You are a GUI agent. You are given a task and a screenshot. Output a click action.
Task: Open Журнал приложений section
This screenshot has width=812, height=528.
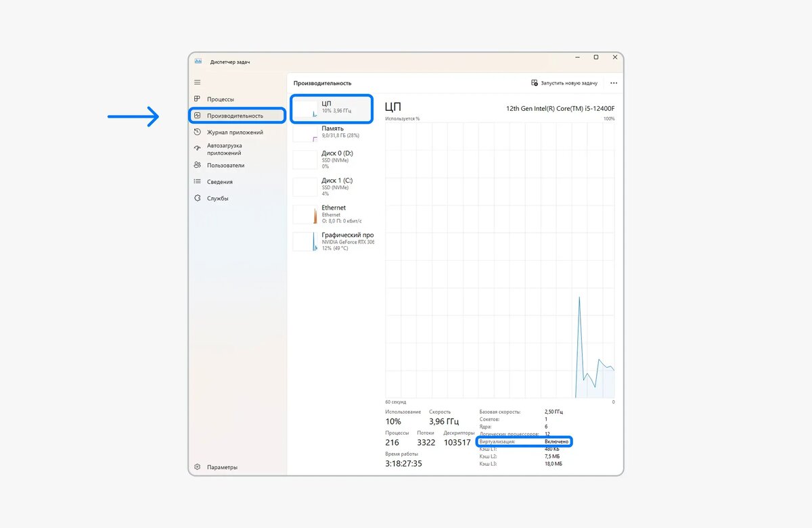pyautogui.click(x=238, y=133)
